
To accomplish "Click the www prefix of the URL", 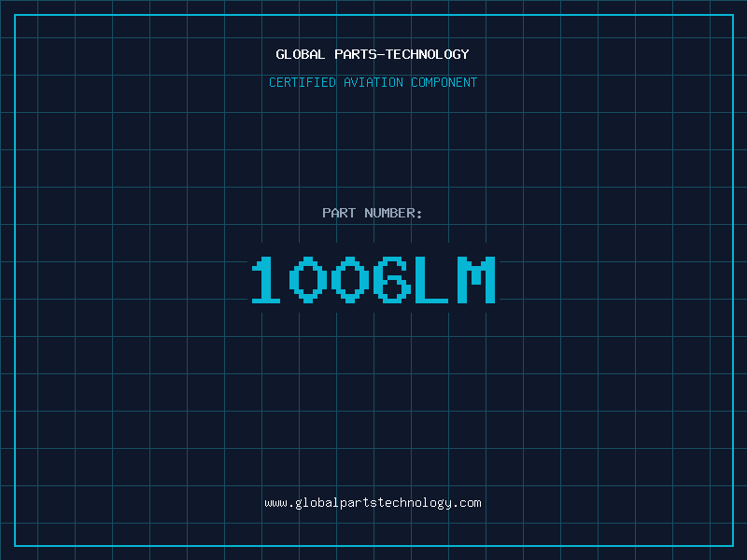I will 276,503.
